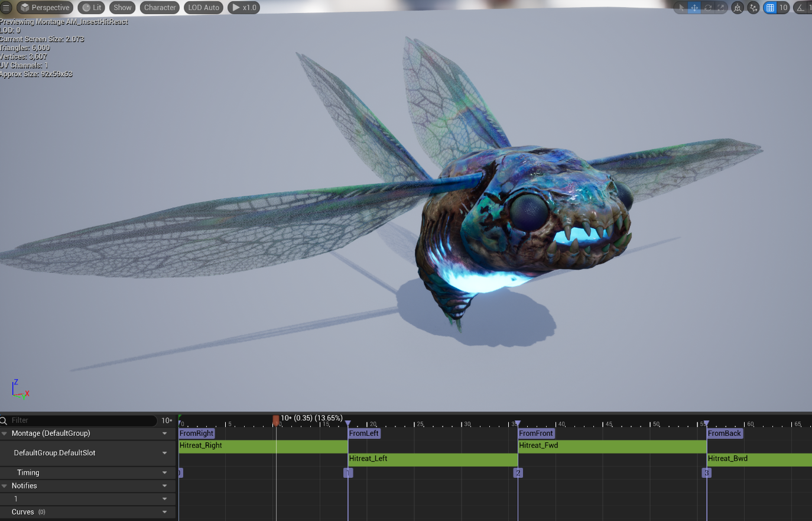Activate the Rotate tool
The width and height of the screenshot is (812, 521).
[x=708, y=8]
